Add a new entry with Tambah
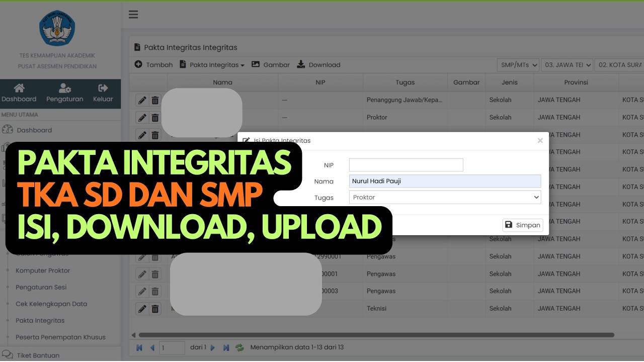Image resolution: width=644 pixels, height=362 pixels. pos(153,65)
